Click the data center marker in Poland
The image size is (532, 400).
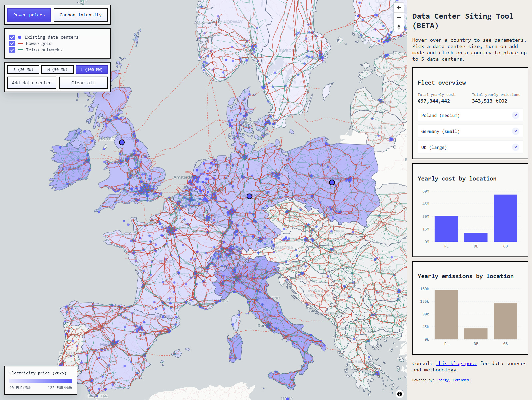(332, 183)
